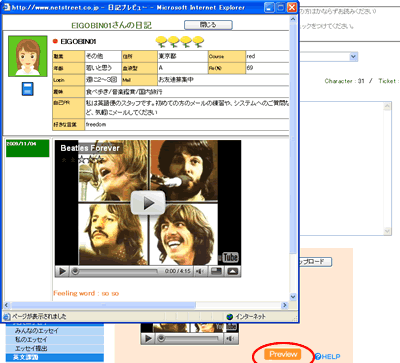The image size is (400, 363).
Task: Click the popup vertical scrollbar down arrow
Action: point(293,296)
